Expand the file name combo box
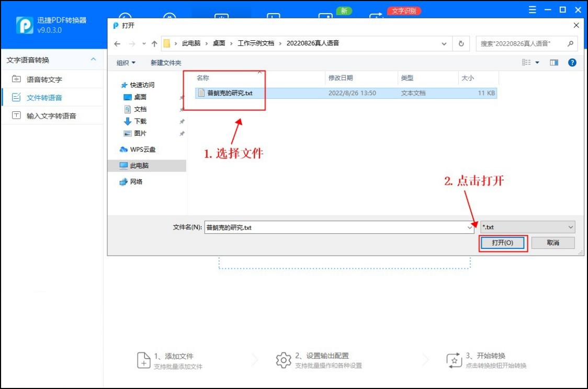588x389 pixels. pos(469,227)
